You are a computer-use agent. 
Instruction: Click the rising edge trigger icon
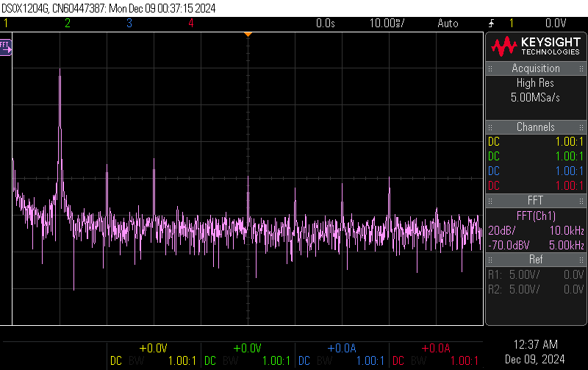(x=491, y=24)
